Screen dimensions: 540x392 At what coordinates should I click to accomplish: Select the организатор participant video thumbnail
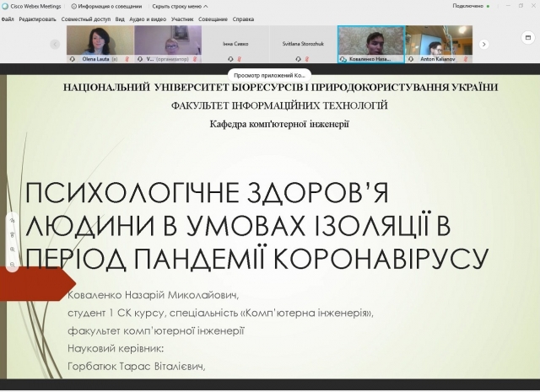[168, 44]
